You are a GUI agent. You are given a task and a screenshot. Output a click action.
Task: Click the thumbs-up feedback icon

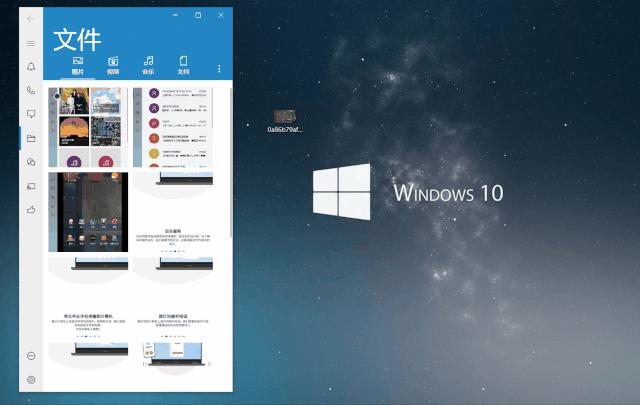[x=31, y=210]
